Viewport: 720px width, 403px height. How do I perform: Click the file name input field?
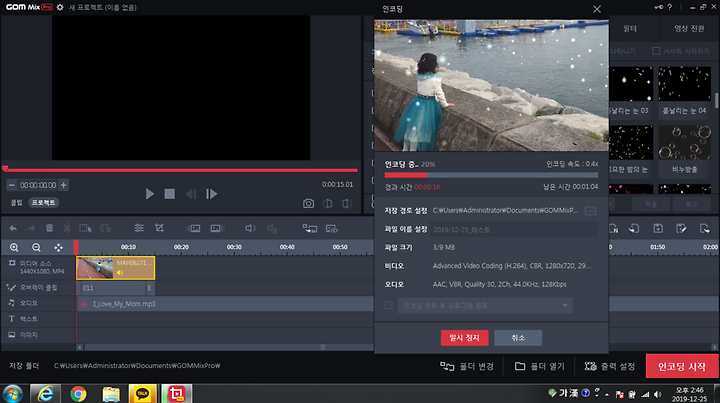pyautogui.click(x=514, y=229)
